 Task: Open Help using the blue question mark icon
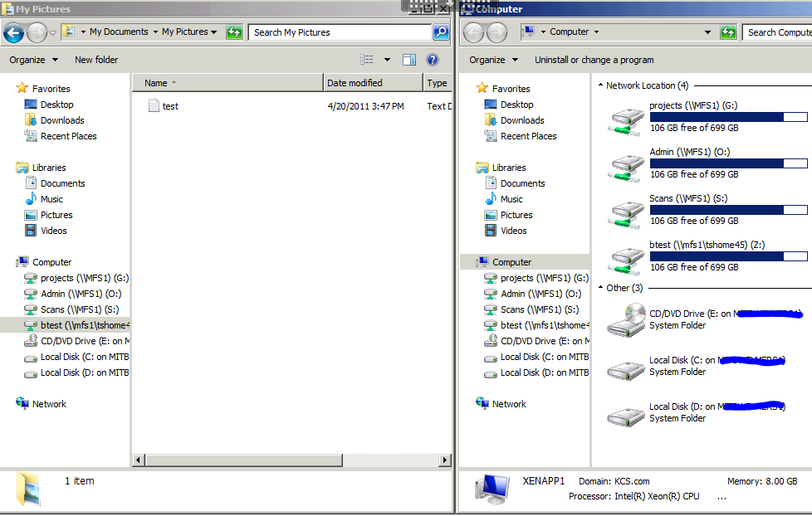point(432,59)
